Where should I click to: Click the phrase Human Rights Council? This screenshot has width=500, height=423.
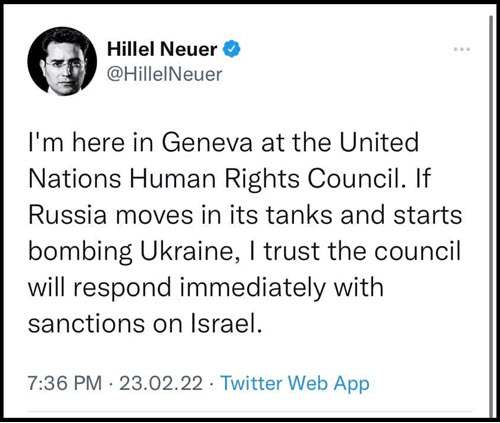(x=264, y=179)
